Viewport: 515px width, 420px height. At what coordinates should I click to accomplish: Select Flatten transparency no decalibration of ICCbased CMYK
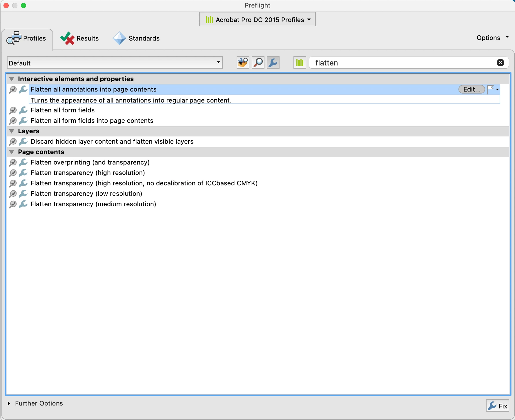pos(144,183)
